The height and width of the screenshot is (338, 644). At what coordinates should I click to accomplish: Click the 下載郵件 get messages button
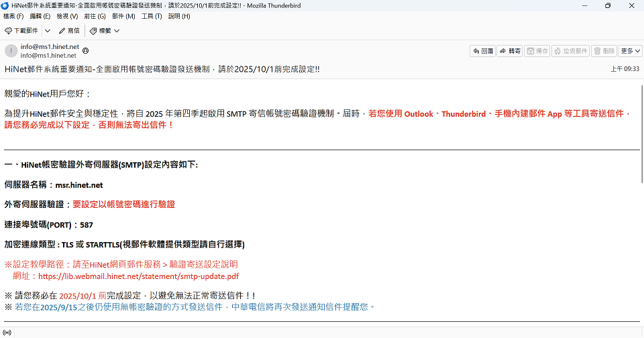point(21,31)
